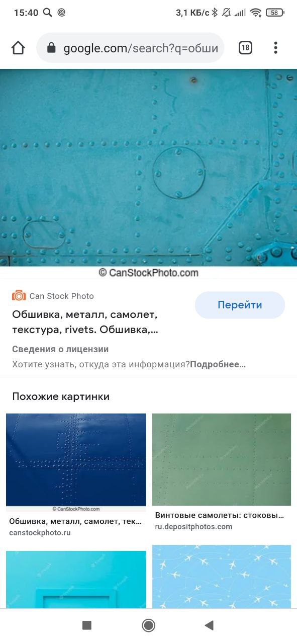Screen dimensions: 297x644
Task: Open the tab switcher showing 18 tabs
Action: coord(245,48)
